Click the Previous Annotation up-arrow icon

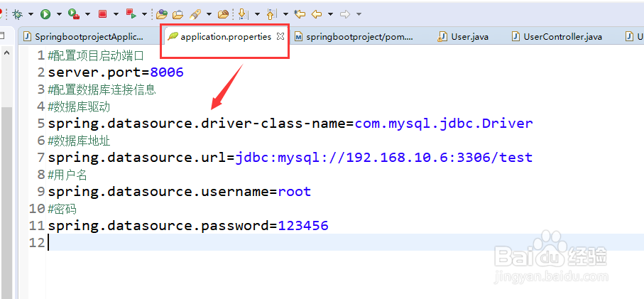point(271,14)
